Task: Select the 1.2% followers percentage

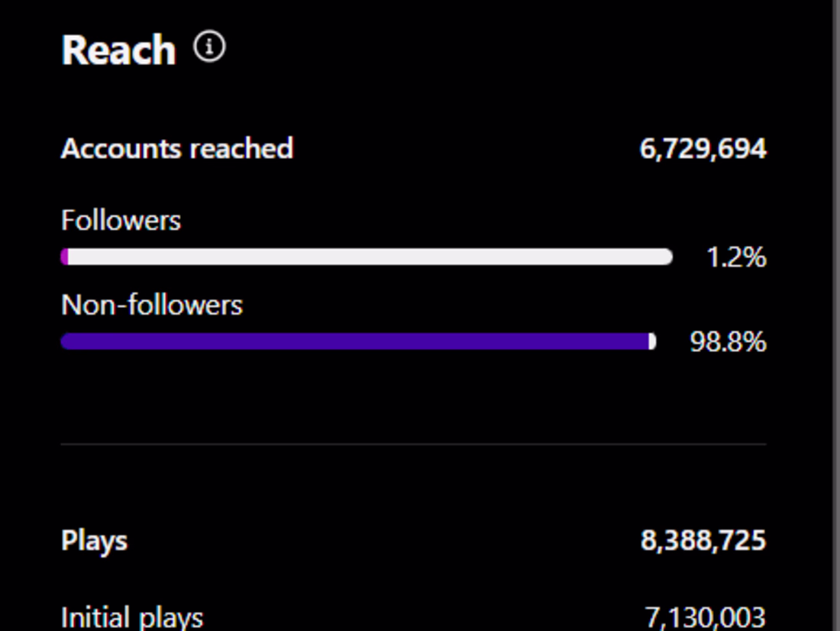Action: pyautogui.click(x=736, y=257)
